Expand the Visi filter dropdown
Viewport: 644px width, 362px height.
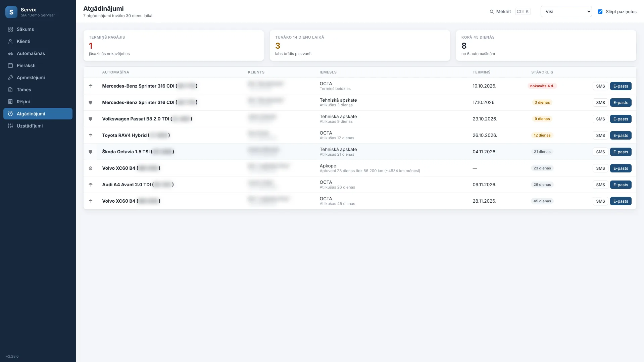(x=566, y=11)
